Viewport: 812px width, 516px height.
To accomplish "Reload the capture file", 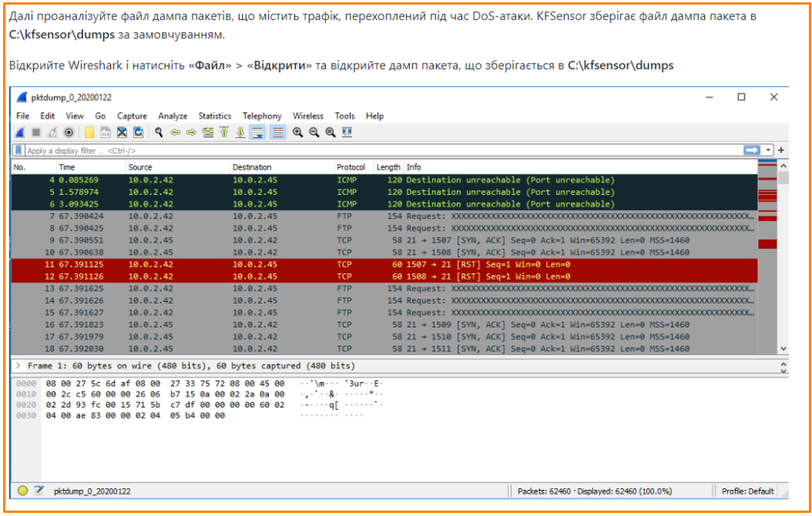I will tap(138, 132).
